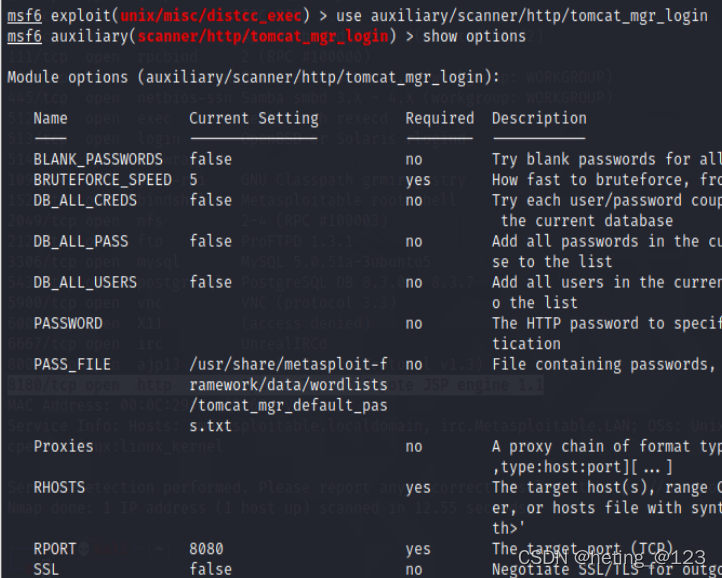Click the 'show options' command text
This screenshot has width=722, height=578.
pos(474,36)
